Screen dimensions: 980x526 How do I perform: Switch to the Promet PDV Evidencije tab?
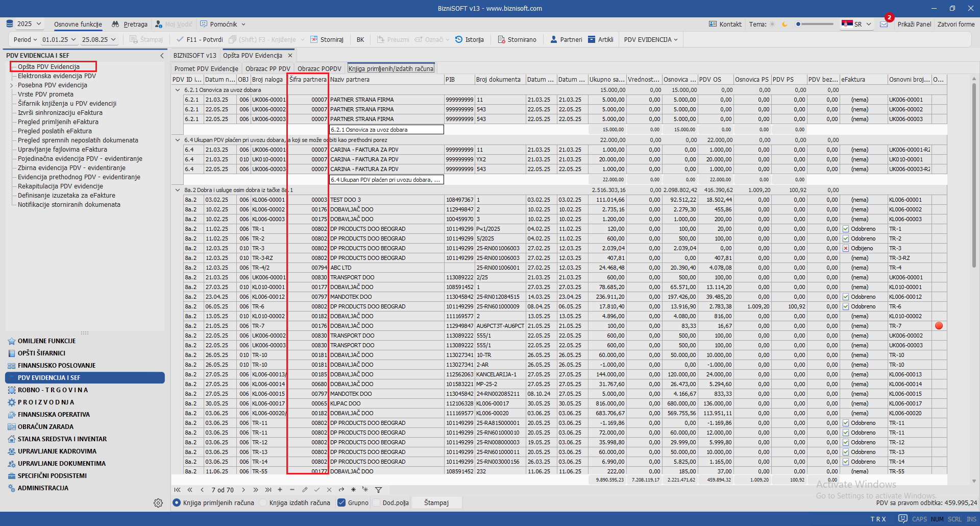pos(206,68)
